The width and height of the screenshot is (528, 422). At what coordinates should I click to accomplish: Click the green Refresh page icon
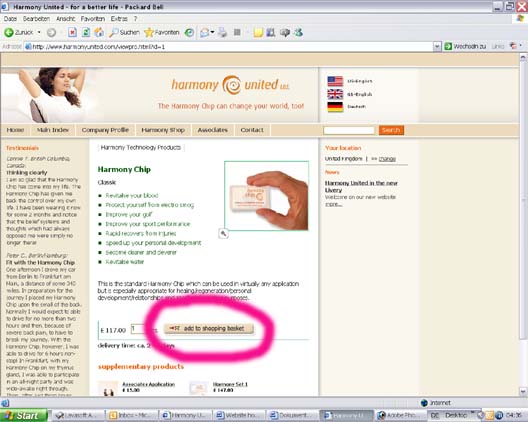tap(86, 32)
